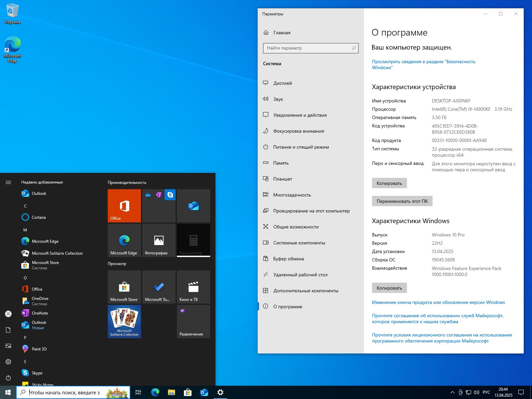Image resolution: width=532 pixels, height=399 pixels.
Task: Open Recycle Bin desktop icon
Action: coord(12,14)
